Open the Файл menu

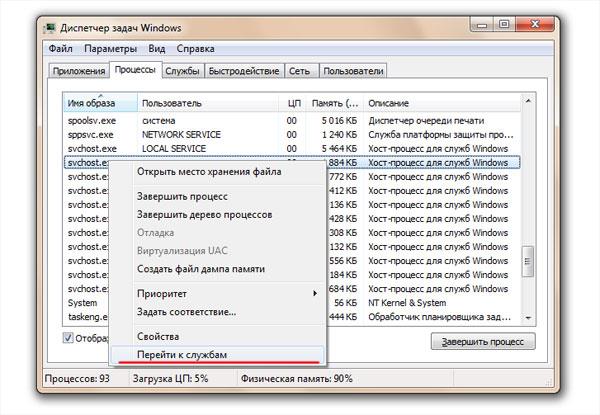coord(60,49)
